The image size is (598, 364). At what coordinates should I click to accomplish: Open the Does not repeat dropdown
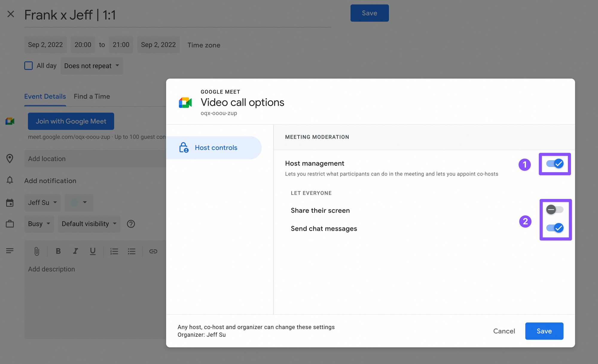[91, 66]
